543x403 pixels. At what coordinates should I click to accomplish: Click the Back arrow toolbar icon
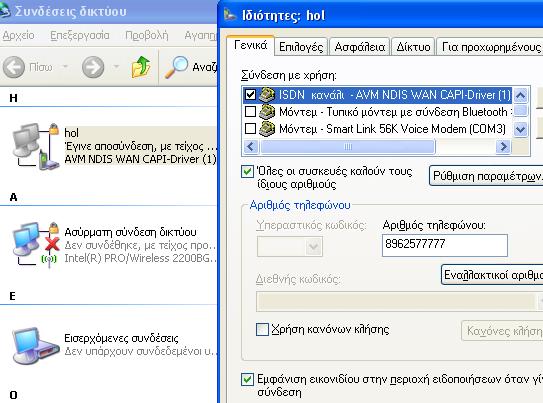tap(14, 67)
